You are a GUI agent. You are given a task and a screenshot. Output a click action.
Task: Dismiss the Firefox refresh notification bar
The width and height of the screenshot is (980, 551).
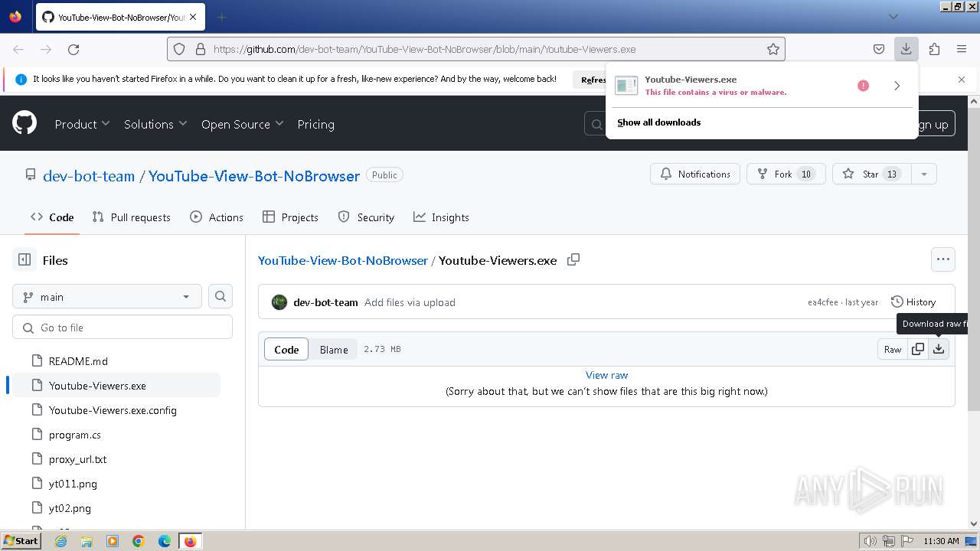tap(962, 80)
